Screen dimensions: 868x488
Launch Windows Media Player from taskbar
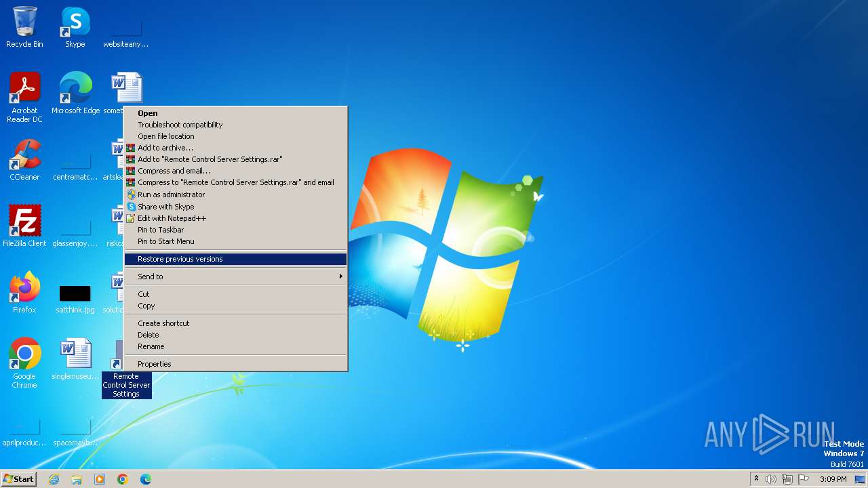pos(100,479)
